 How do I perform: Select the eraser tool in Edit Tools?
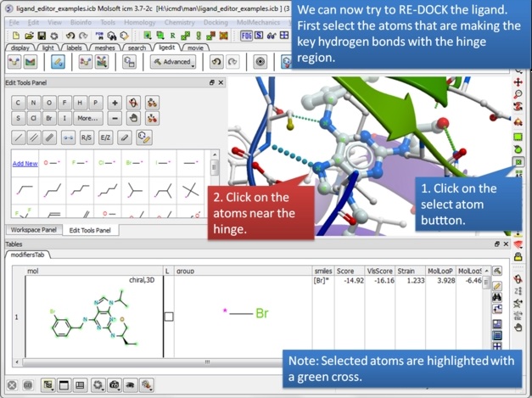click(125, 137)
